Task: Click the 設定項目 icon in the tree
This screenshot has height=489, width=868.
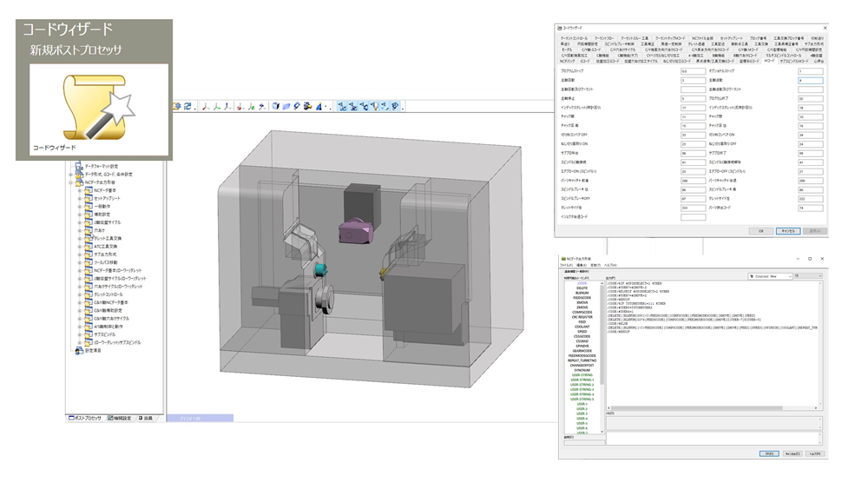Action: (x=80, y=351)
